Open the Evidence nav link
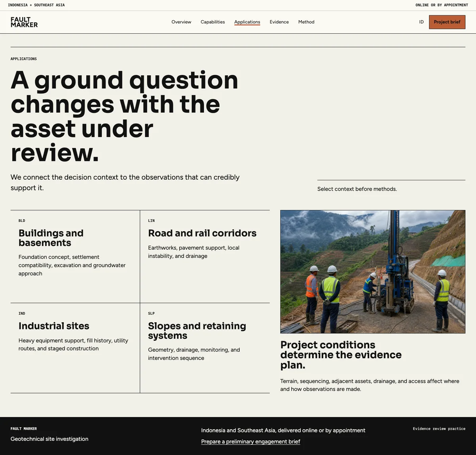 tap(279, 22)
